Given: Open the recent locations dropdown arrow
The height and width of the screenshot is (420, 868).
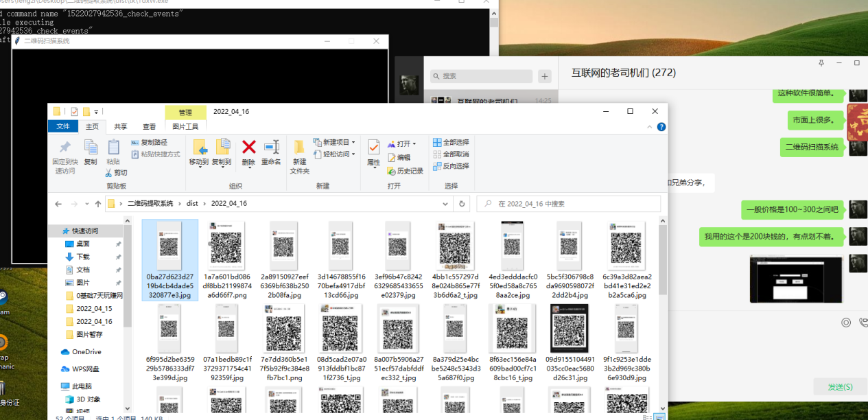Looking at the screenshot, I should [86, 204].
